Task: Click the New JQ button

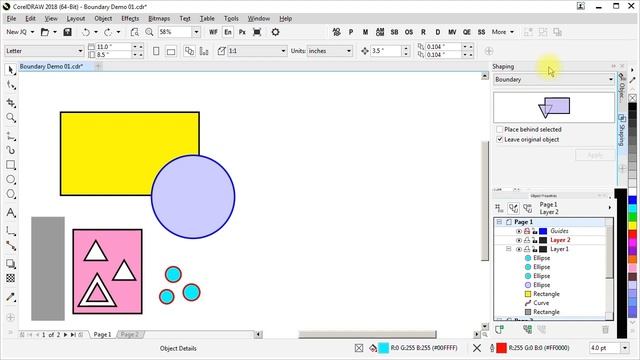Action: click(x=16, y=32)
